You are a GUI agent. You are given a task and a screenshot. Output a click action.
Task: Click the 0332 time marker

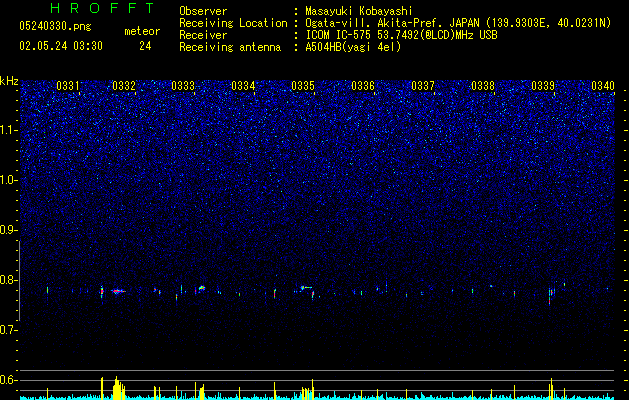(124, 85)
